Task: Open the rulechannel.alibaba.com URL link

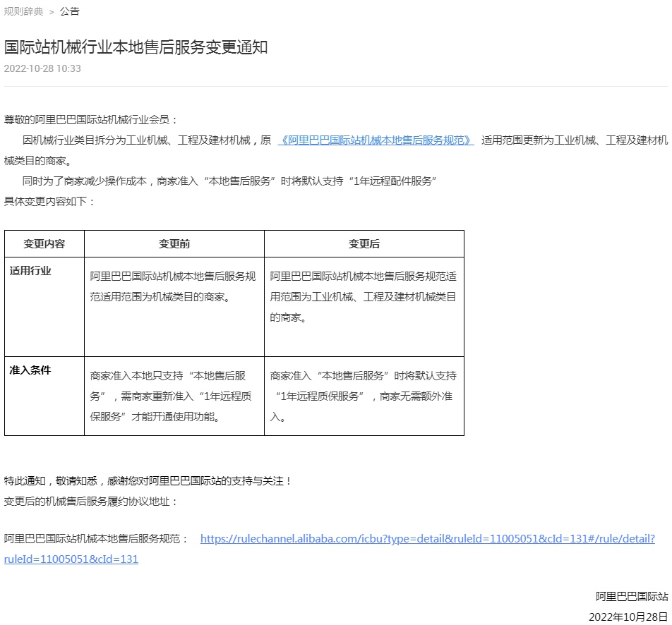Action: coord(427,538)
